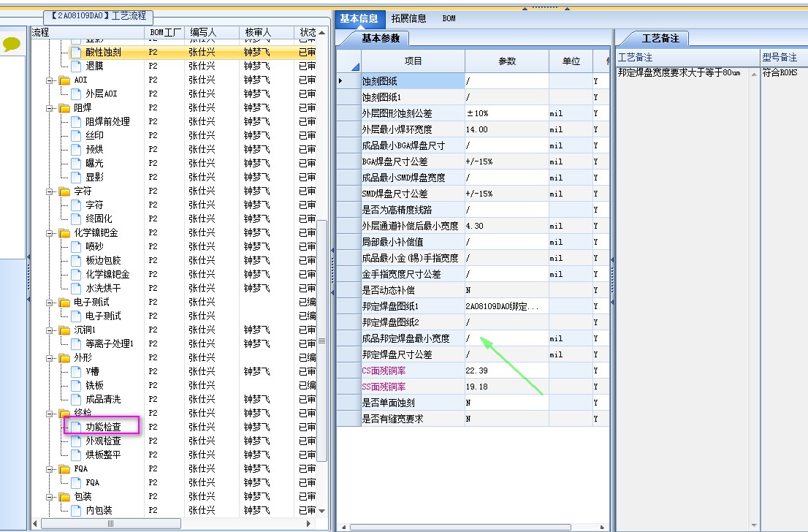This screenshot has height=532, width=808.
Task: Click the 编写人 column header
Action: pos(212,32)
